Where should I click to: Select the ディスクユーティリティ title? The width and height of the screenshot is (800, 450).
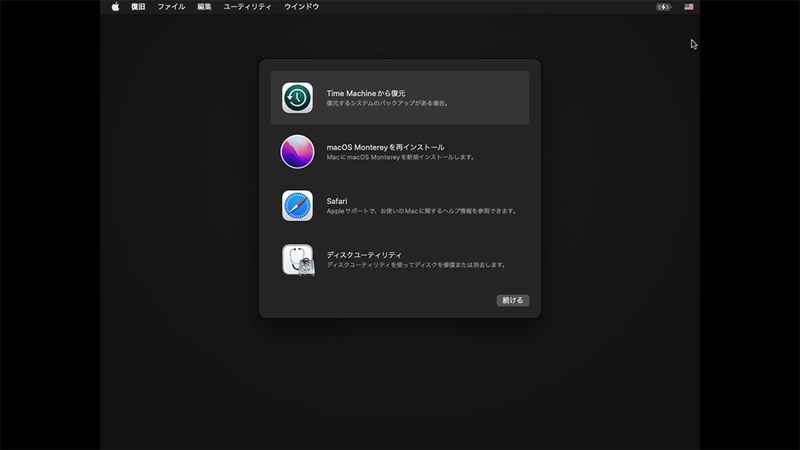(x=364, y=255)
